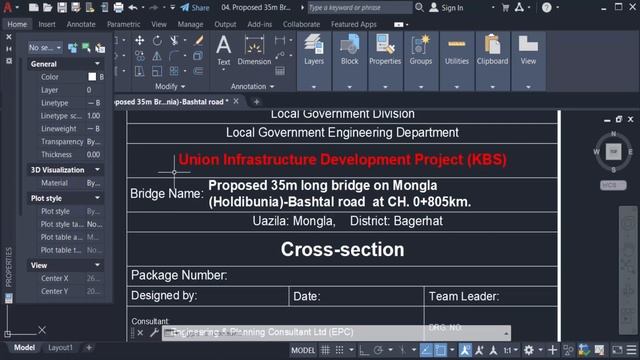Click the Undo arrow

[x=133, y=7]
